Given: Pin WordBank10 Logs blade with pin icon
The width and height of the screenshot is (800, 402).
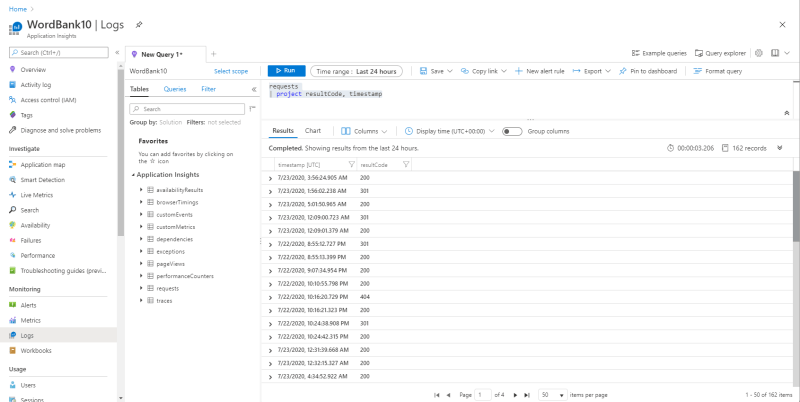Looking at the screenshot, I should point(139,24).
